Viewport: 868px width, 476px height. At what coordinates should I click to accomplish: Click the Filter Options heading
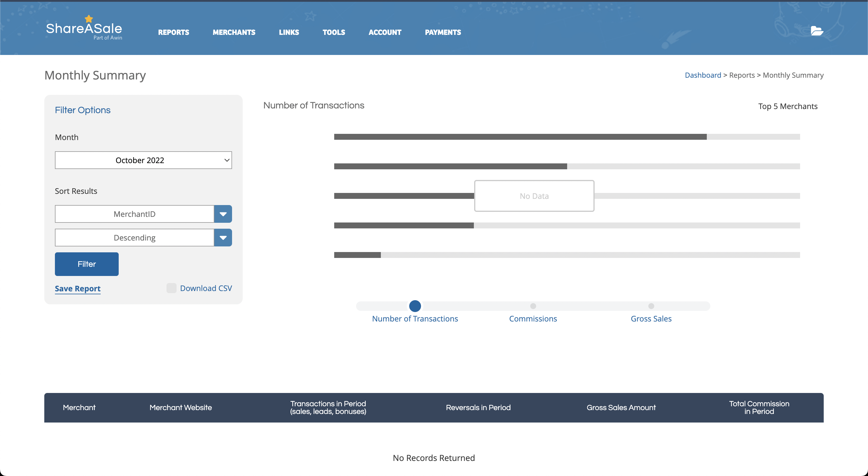pos(83,110)
